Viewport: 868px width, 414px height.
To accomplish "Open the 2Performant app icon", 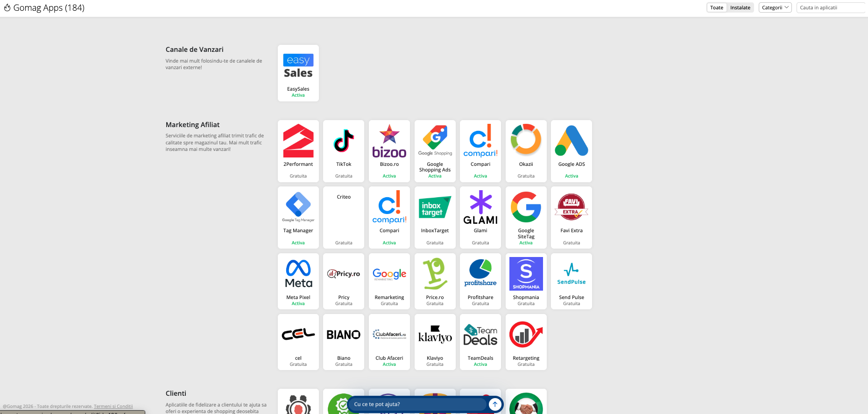I will [x=298, y=141].
